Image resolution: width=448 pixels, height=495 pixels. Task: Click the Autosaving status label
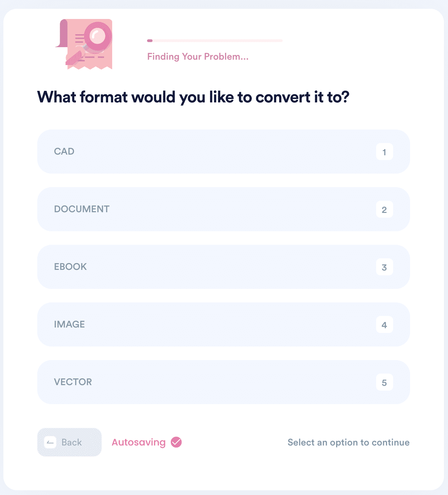(139, 442)
